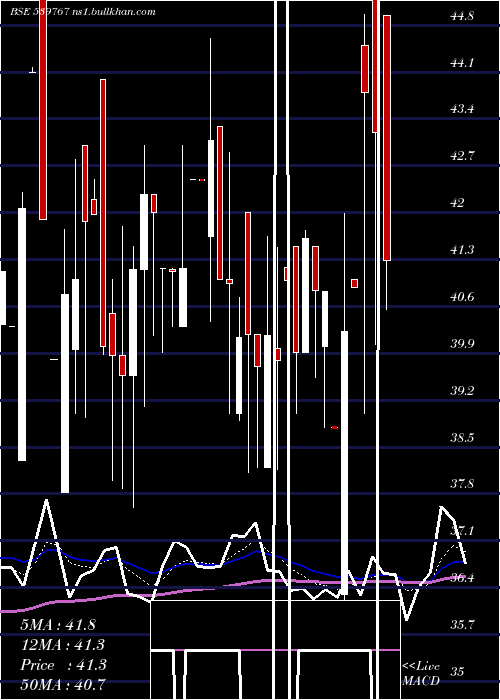Click the 5MA : 41.8 readout
Screen dimensions: 500x700
click(58, 625)
